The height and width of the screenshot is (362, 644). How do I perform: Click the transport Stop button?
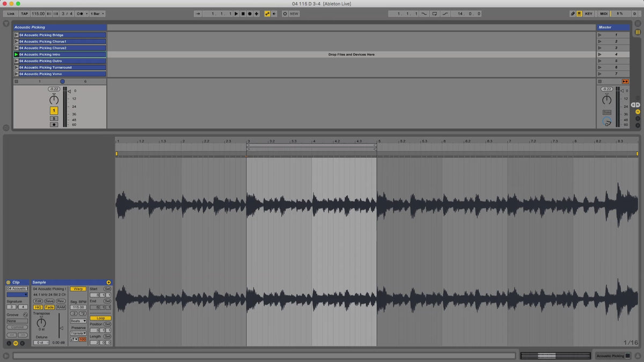click(x=243, y=13)
